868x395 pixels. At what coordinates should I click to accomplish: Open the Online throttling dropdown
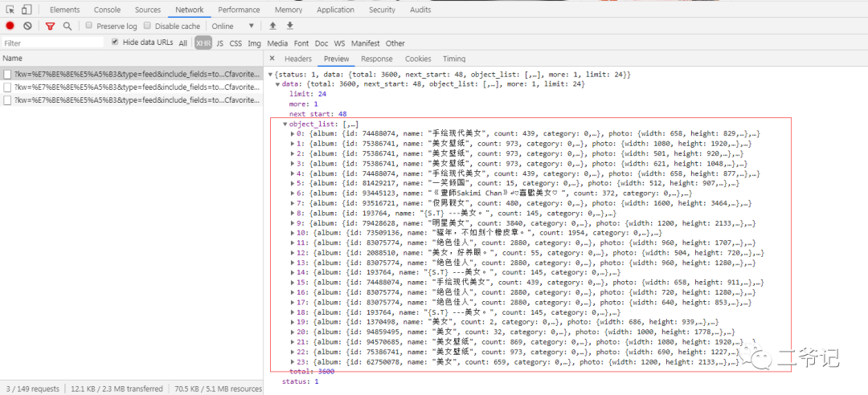point(232,26)
